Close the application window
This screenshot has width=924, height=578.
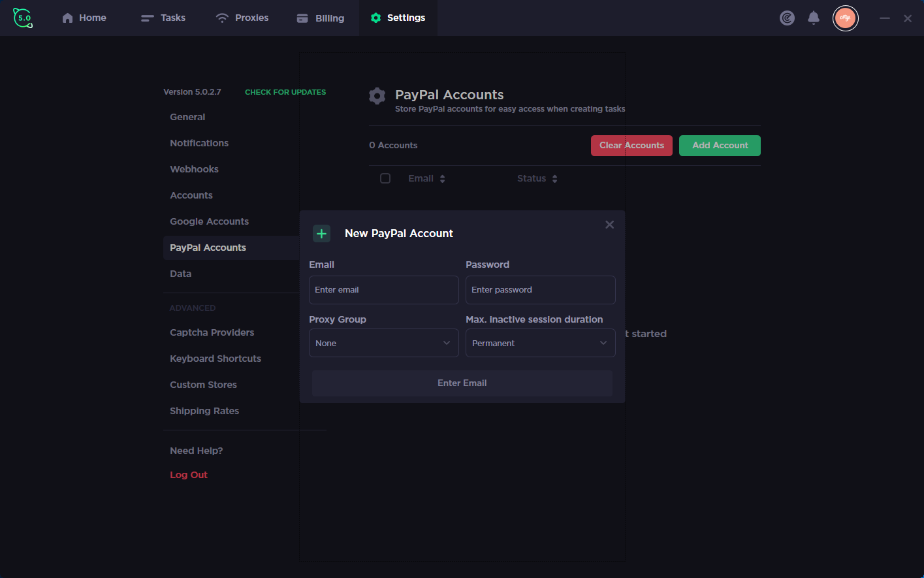point(908,18)
